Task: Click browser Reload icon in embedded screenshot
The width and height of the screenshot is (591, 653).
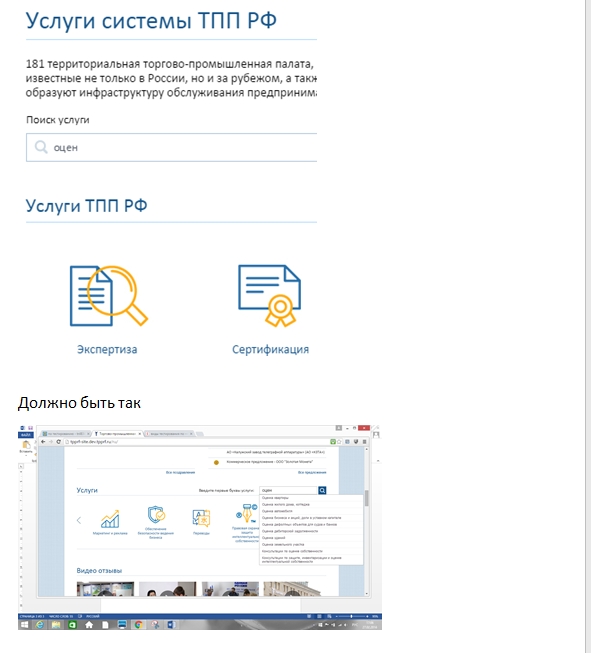Action: coord(59,442)
